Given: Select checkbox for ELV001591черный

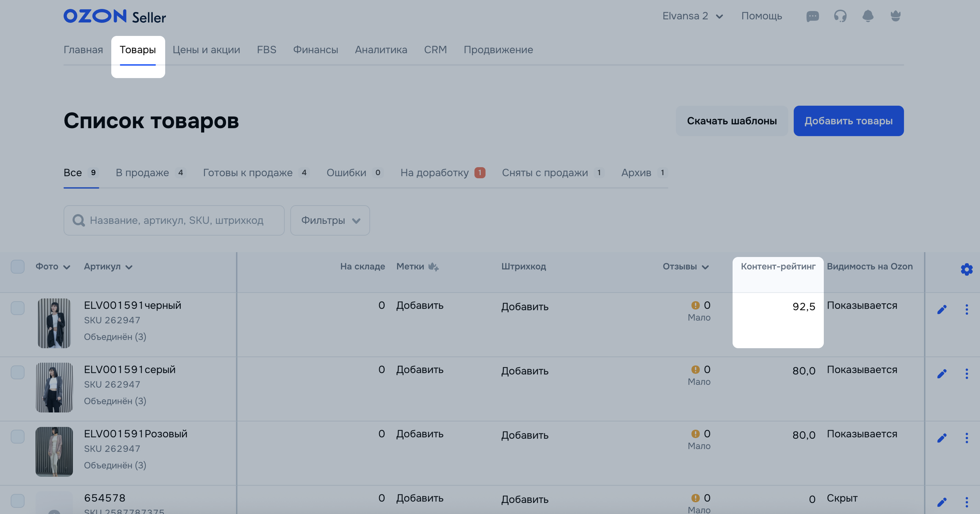Looking at the screenshot, I should 18,308.
